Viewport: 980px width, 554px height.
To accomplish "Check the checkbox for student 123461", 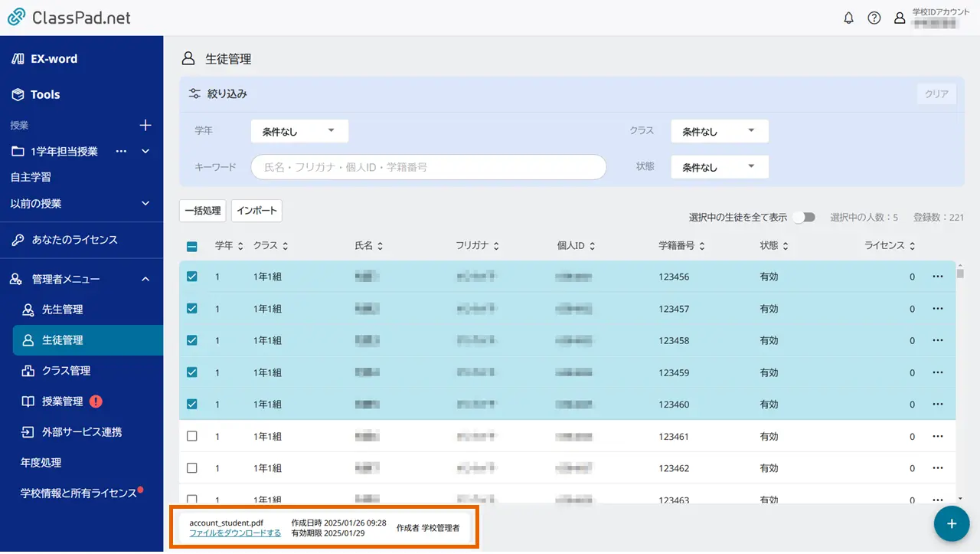I will click(x=192, y=436).
